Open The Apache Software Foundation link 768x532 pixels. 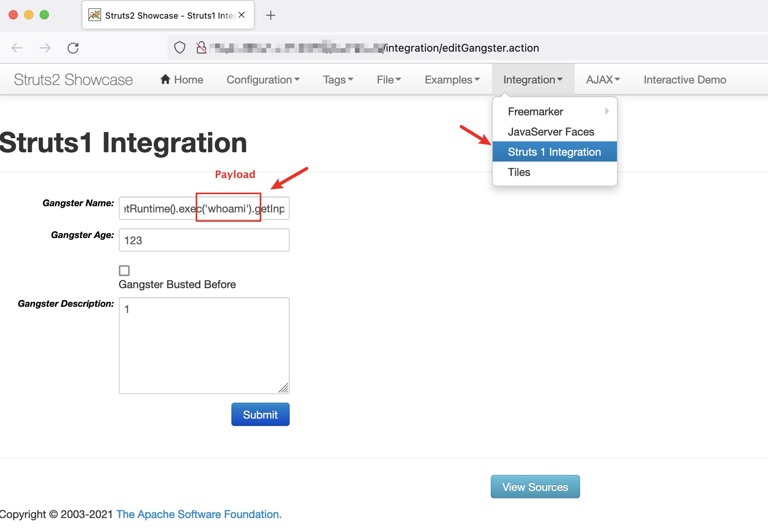[199, 514]
